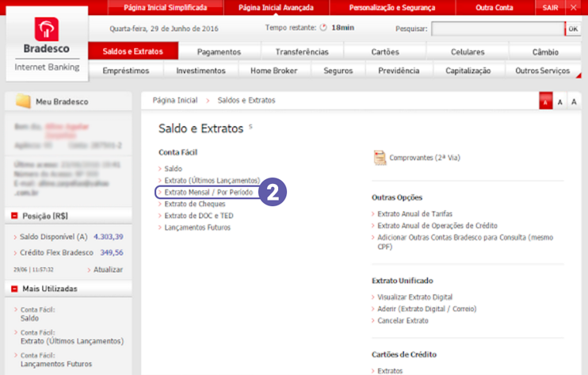Open Extrato (Últimos Lançamentos) in main panel
Image resolution: width=588 pixels, height=375 pixels.
pyautogui.click(x=212, y=181)
